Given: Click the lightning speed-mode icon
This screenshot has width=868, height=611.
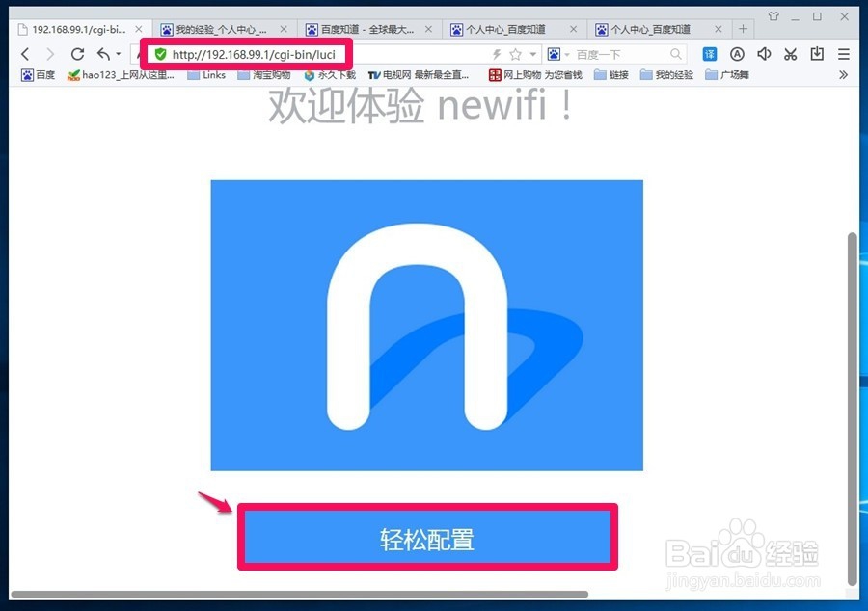Looking at the screenshot, I should 497,54.
